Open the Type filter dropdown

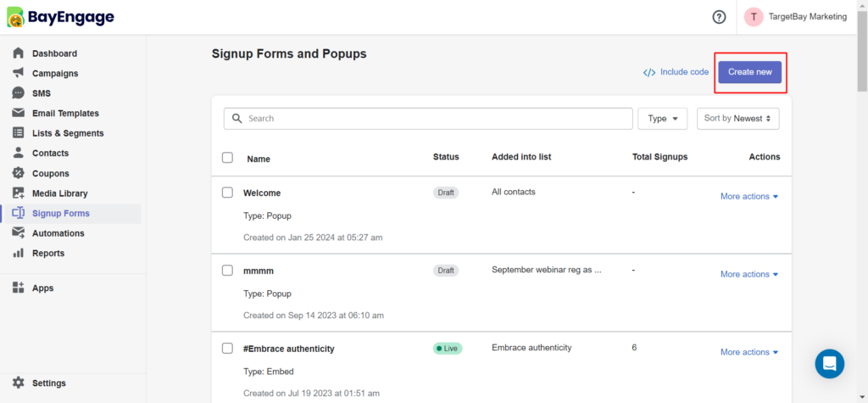[x=663, y=119]
